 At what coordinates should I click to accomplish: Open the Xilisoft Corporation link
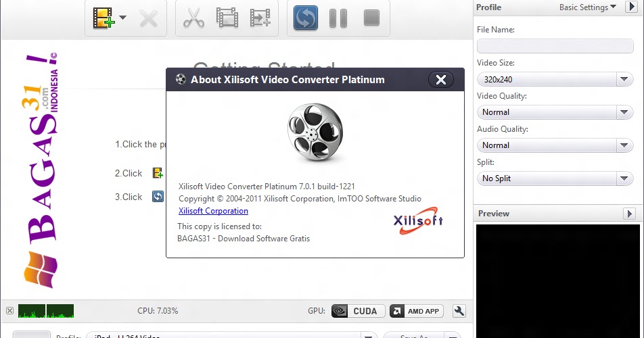(213, 211)
